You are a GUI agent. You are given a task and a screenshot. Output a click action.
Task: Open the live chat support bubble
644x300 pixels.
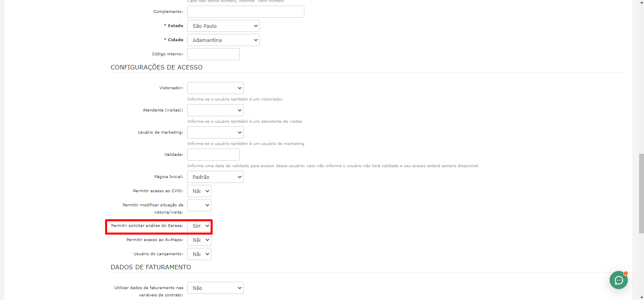click(x=619, y=280)
